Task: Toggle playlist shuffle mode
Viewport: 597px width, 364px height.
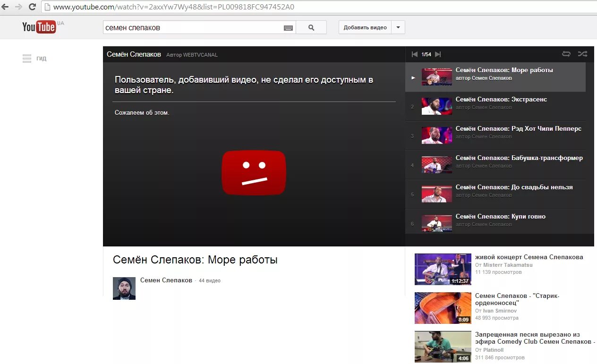Action: [x=582, y=54]
